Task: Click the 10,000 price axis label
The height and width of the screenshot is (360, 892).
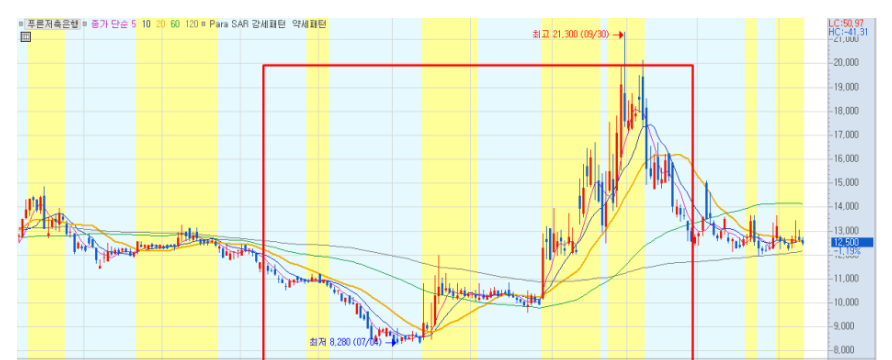Action: pos(846,302)
